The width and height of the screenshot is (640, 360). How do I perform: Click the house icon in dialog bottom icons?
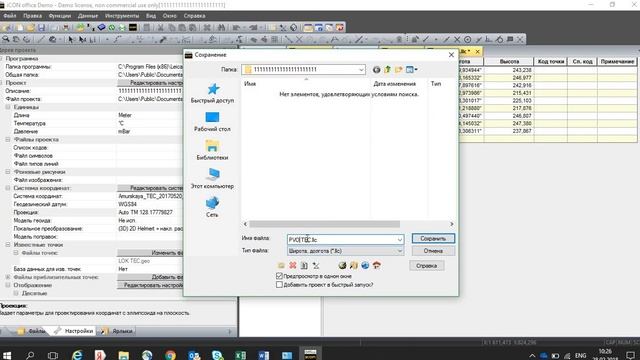(x=376, y=266)
